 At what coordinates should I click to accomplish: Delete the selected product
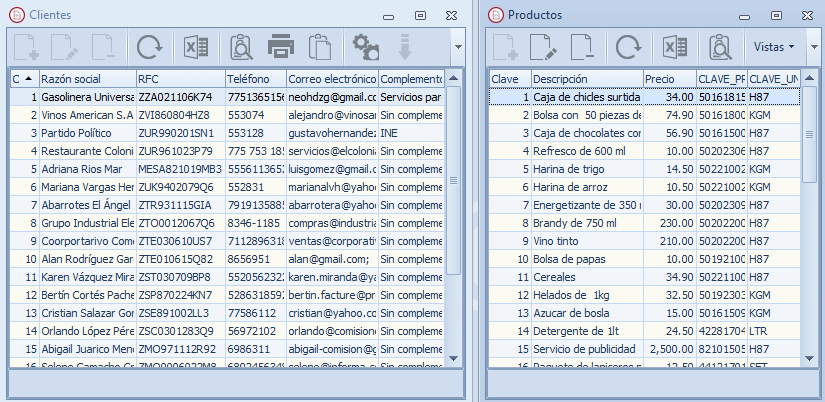click(584, 46)
